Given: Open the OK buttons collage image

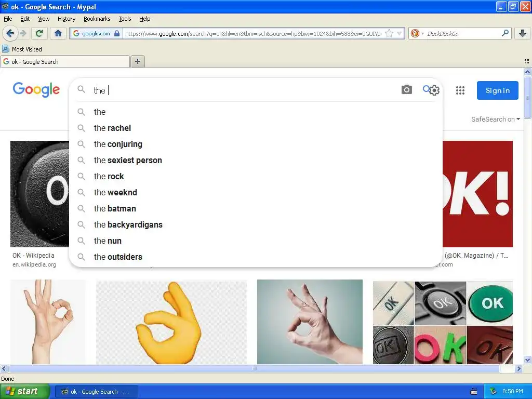Looking at the screenshot, I should tap(443, 322).
